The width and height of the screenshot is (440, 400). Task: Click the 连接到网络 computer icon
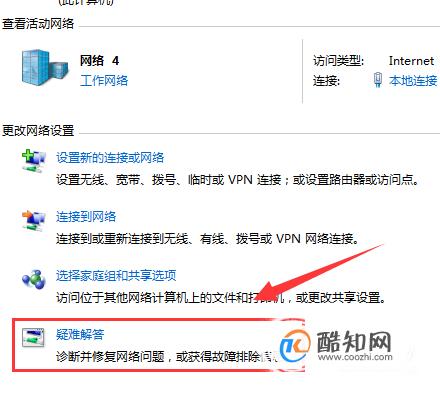tap(33, 220)
